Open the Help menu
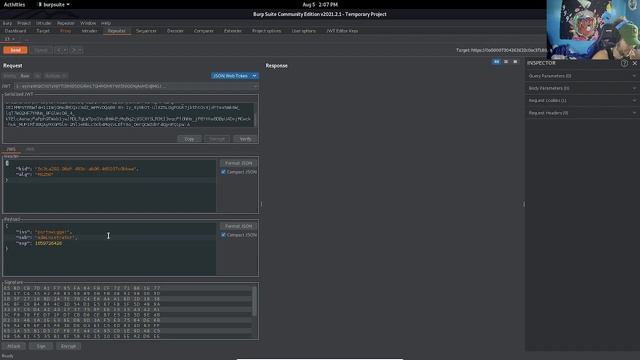Screen dimensions: 640x360 (x=106, y=23)
